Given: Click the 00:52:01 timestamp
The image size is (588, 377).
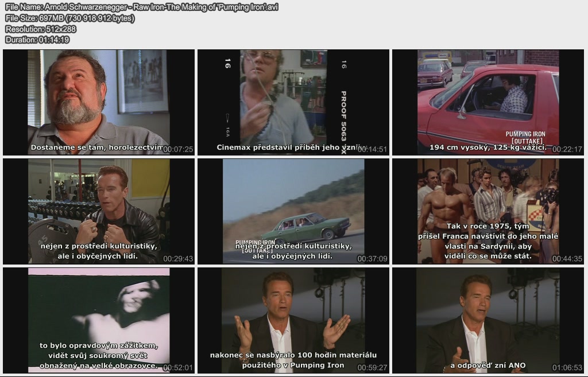Looking at the screenshot, I should (178, 367).
